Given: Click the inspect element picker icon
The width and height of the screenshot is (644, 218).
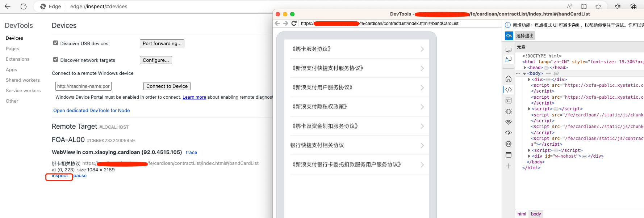Looking at the screenshot, I should pos(509,50).
